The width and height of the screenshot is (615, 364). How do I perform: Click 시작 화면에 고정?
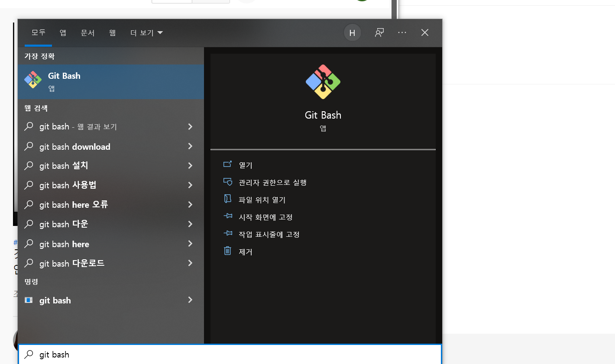tap(265, 217)
